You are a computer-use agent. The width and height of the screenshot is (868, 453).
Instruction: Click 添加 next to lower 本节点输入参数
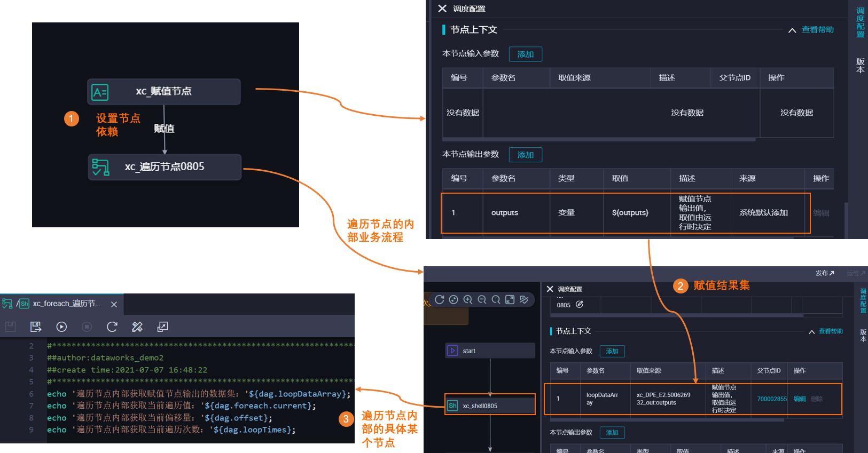[x=612, y=351]
